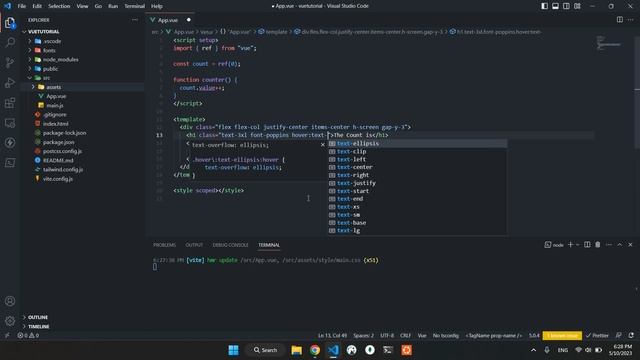640x360 pixels.
Task: Select the App.vue editor tab
Action: (168, 20)
